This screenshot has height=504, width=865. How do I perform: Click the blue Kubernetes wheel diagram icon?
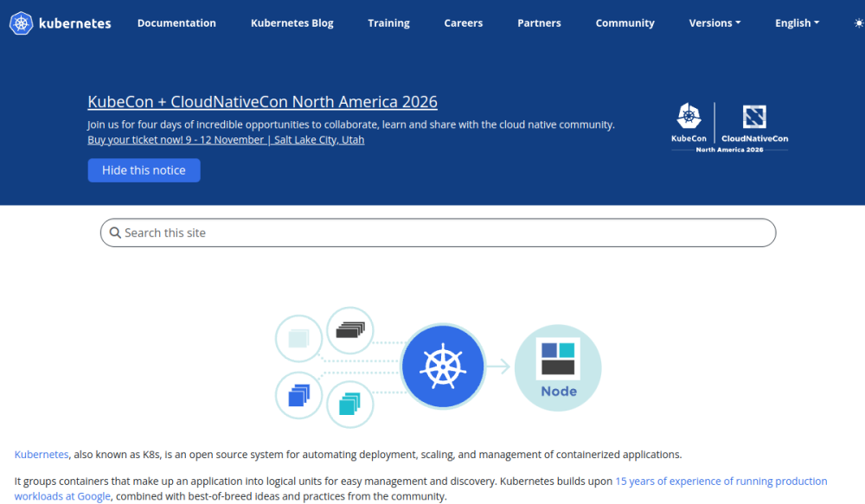tap(443, 367)
